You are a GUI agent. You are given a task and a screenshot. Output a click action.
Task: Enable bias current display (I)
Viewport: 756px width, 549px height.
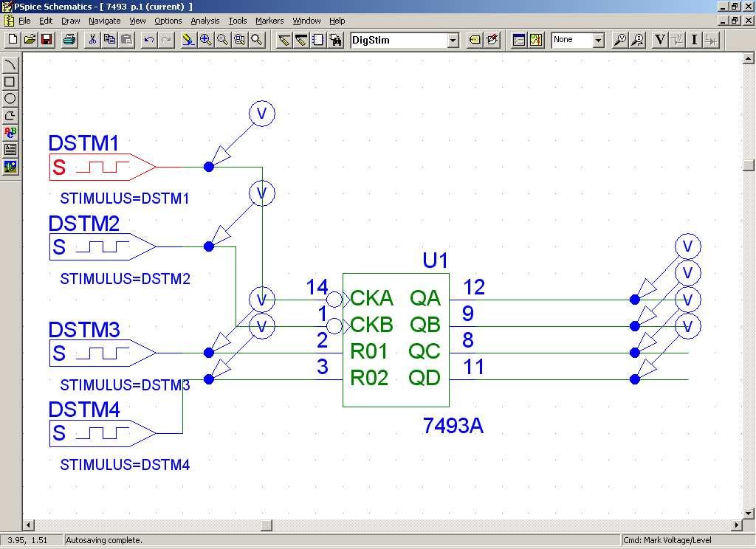tap(694, 40)
